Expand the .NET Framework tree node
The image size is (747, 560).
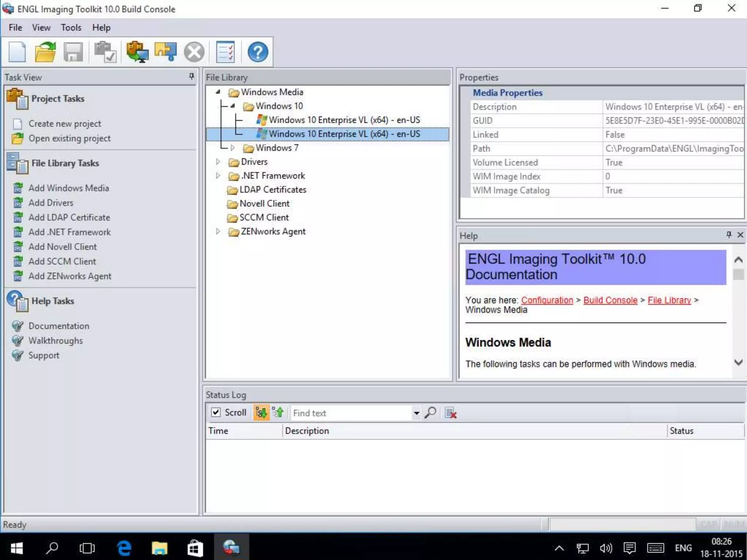218,175
